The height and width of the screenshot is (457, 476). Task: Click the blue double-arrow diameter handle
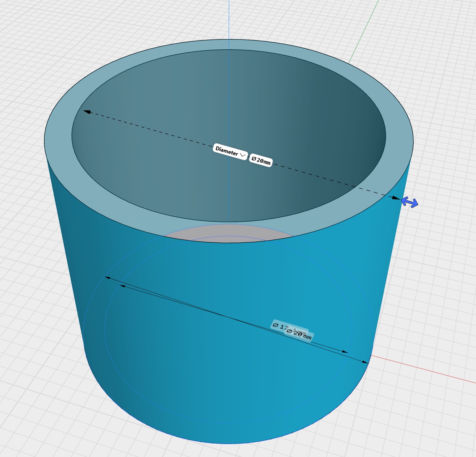[x=410, y=202]
